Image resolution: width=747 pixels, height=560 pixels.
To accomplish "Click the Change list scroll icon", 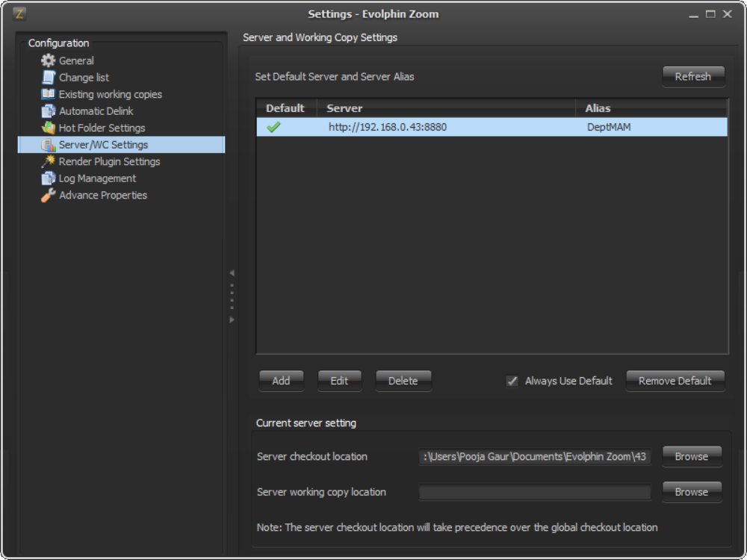I will tap(48, 77).
